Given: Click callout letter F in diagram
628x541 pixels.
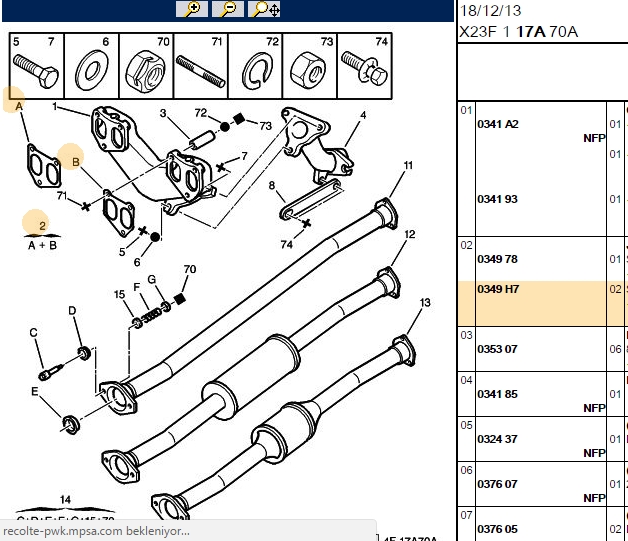Looking at the screenshot, I should 137,287.
